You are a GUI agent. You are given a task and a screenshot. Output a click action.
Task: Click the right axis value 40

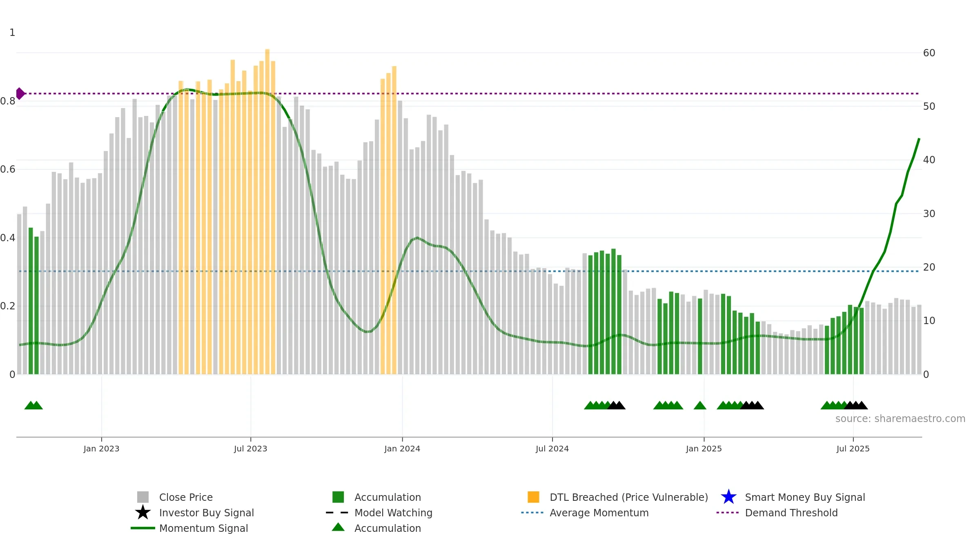coord(929,160)
